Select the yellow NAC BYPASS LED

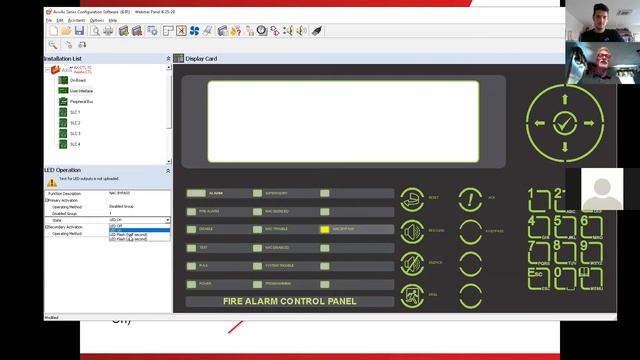[324, 229]
